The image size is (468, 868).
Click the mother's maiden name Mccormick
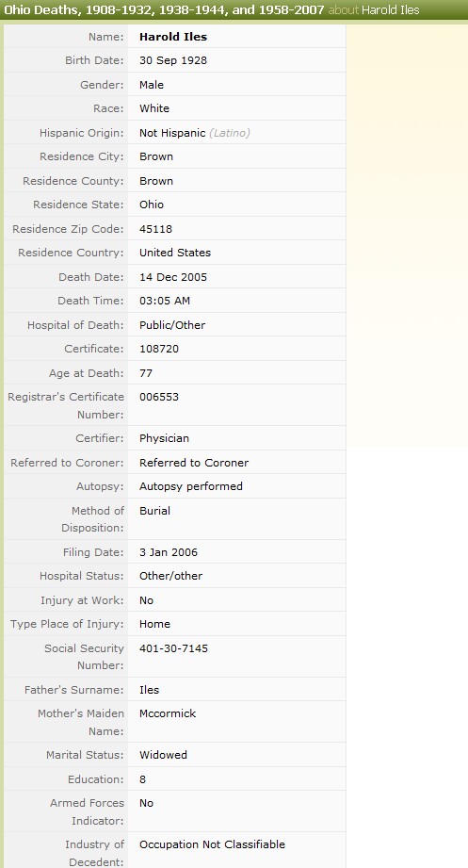click(x=168, y=713)
